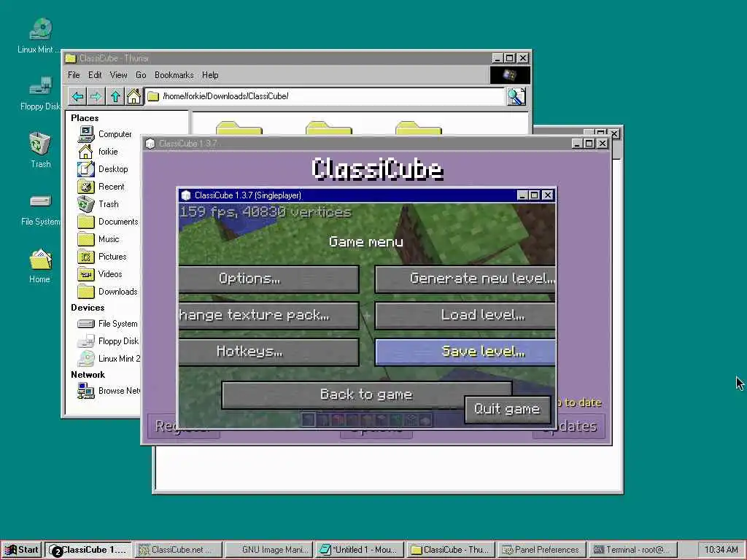
Task: Open the View menu in Thunar
Action: click(x=119, y=75)
